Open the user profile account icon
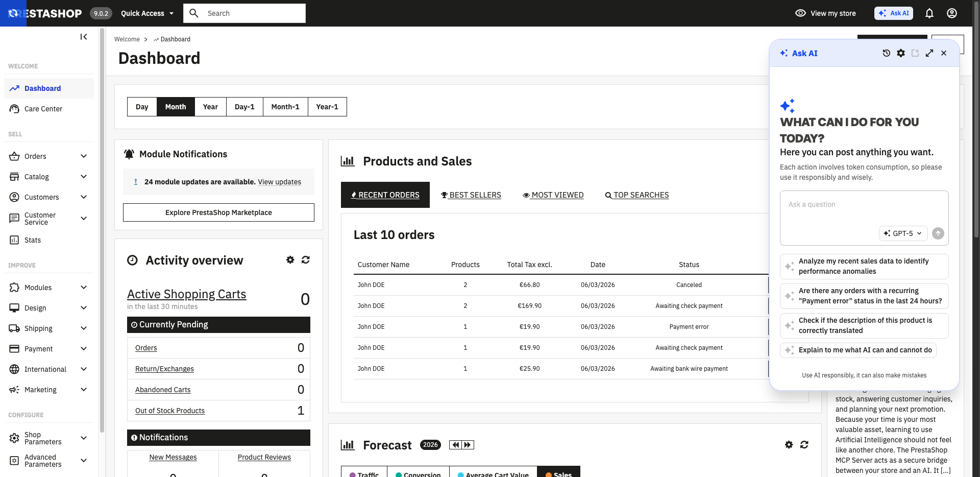980x477 pixels. [x=952, y=13]
